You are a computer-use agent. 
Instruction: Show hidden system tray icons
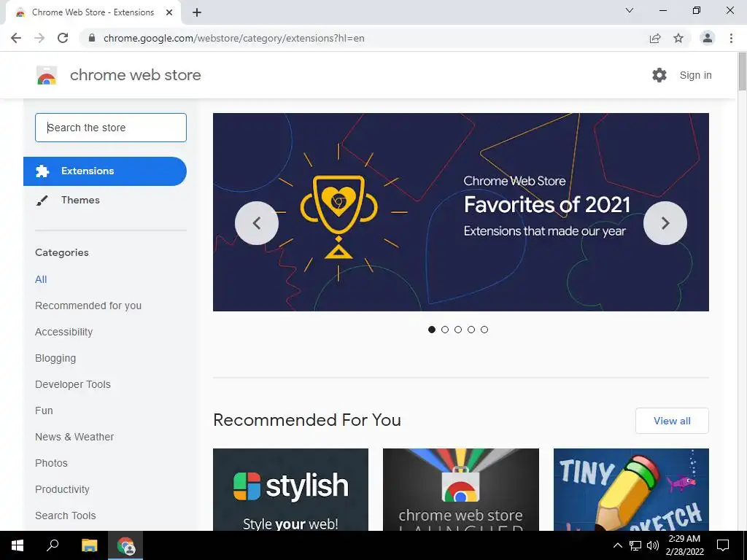[617, 545]
